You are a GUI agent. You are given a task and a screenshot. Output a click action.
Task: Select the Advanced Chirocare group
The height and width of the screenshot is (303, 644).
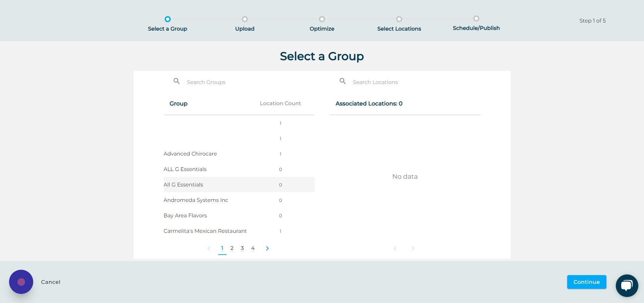click(239, 154)
